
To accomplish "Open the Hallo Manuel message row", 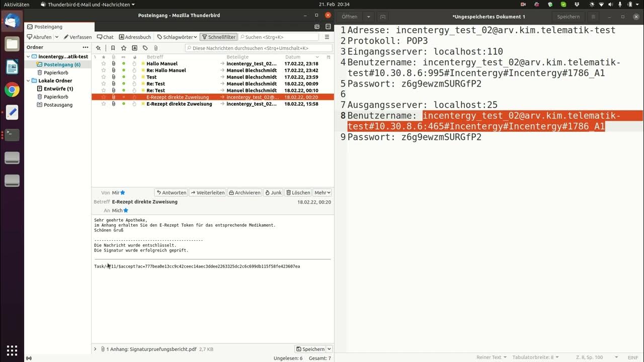I will (x=212, y=64).
